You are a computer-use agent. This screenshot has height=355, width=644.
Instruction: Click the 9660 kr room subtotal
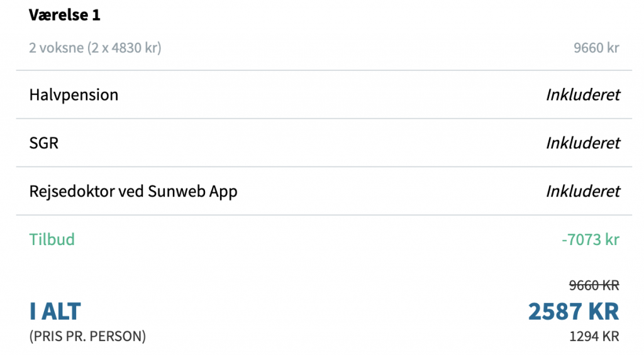tap(596, 48)
